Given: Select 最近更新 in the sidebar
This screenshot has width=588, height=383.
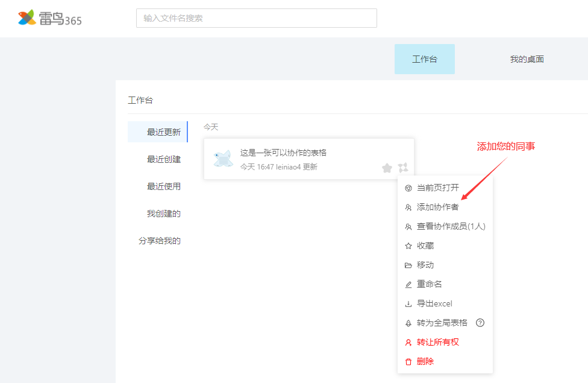Looking at the screenshot, I should click(157, 132).
